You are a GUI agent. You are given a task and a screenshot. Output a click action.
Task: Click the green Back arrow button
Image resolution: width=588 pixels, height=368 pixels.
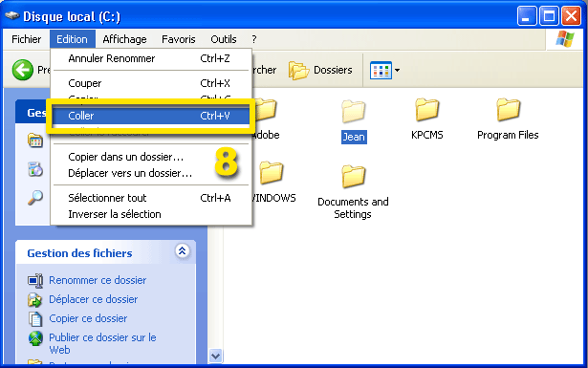tap(23, 70)
